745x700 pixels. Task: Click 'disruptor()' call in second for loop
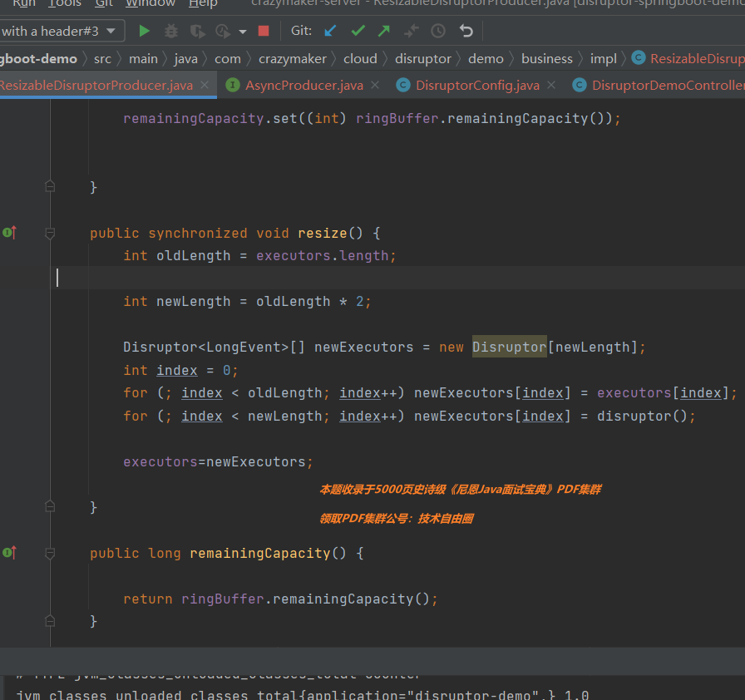coord(642,417)
